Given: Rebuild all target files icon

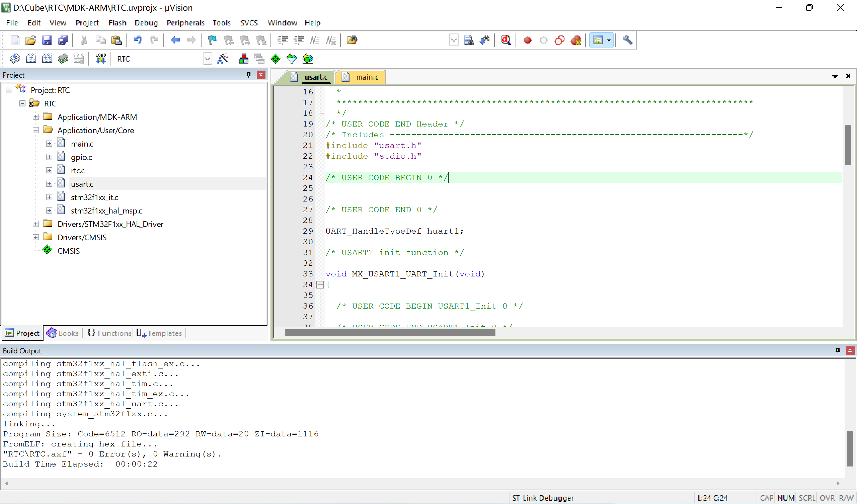Looking at the screenshot, I should (47, 59).
